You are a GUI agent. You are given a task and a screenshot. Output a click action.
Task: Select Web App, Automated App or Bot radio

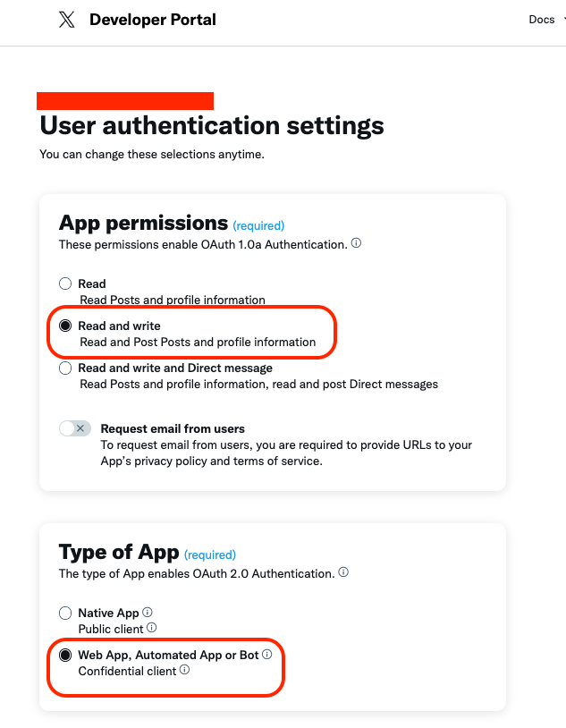[65, 655]
